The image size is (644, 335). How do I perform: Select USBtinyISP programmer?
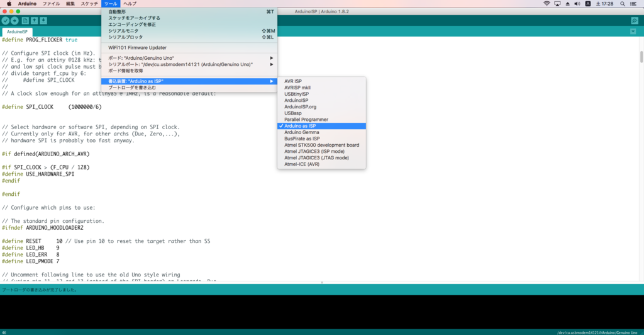coord(321,94)
